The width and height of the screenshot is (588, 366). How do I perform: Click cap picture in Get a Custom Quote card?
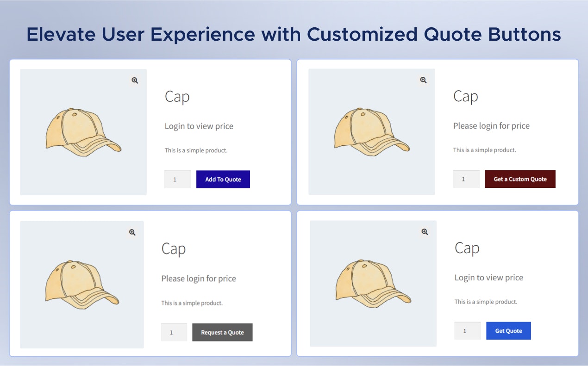point(371,132)
